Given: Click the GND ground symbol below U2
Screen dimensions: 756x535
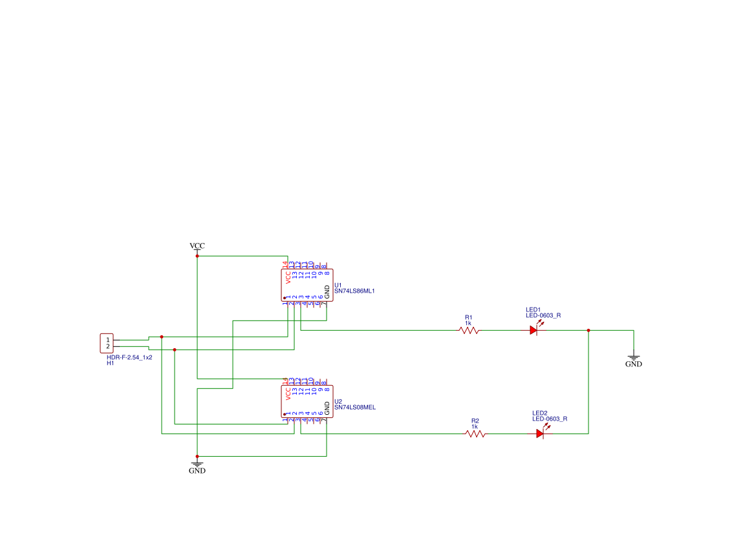Looking at the screenshot, I should tap(197, 464).
